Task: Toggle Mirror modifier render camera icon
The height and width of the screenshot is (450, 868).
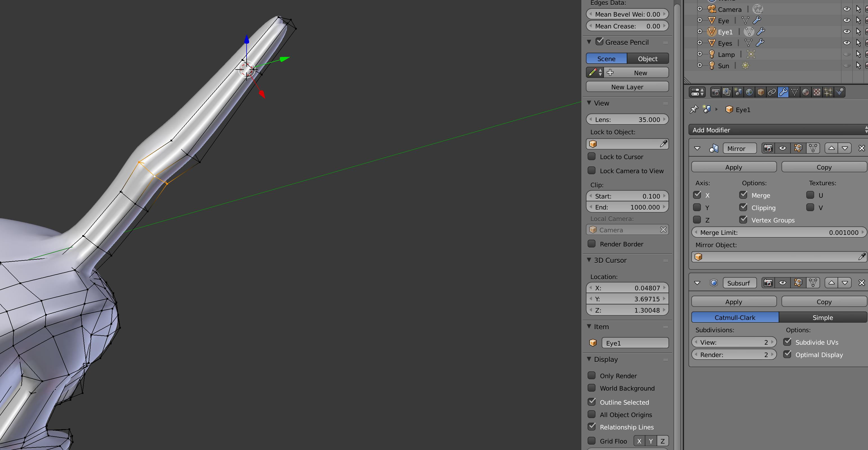Action: click(x=768, y=148)
